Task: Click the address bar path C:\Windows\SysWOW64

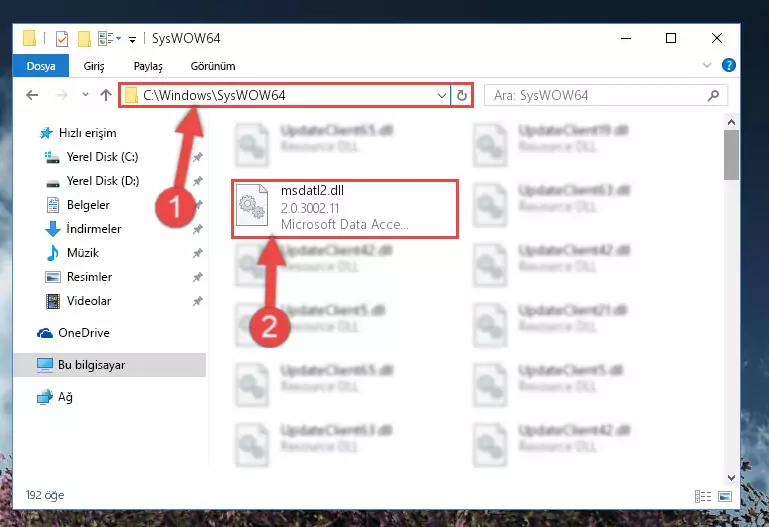Action: pyautogui.click(x=214, y=95)
